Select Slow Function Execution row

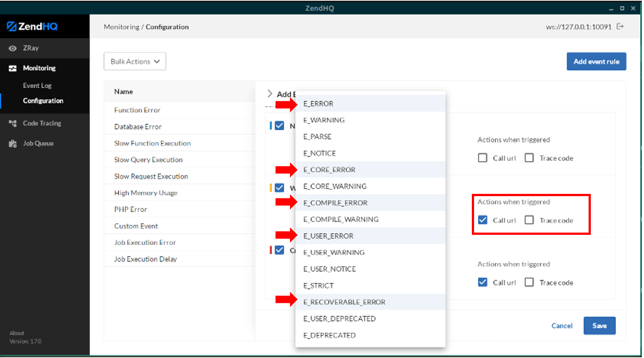[x=180, y=143]
